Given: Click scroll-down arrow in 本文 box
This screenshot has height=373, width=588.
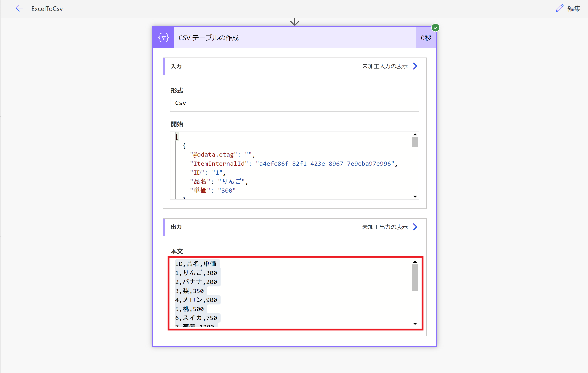Looking at the screenshot, I should coord(415,324).
